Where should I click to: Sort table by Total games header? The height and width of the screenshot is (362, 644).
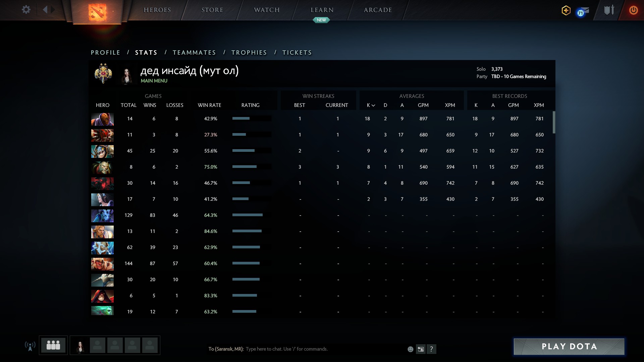pyautogui.click(x=128, y=105)
